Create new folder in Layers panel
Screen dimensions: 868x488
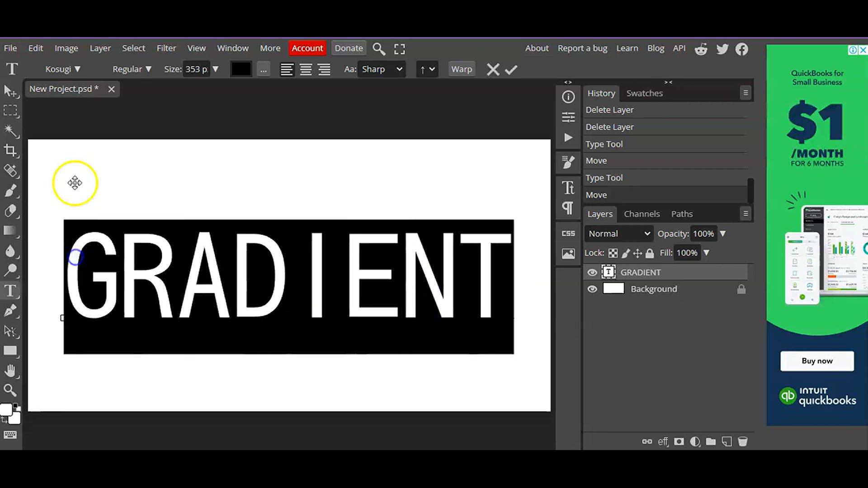click(711, 441)
